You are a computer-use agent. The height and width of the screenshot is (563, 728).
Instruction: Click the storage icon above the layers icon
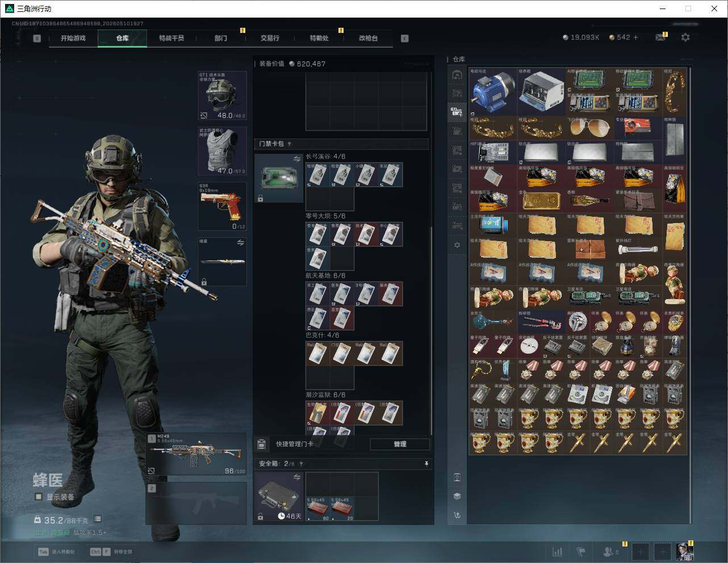coord(457,477)
